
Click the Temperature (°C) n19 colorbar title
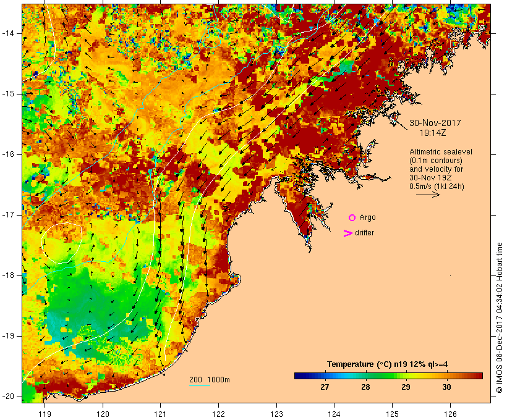click(x=388, y=364)
